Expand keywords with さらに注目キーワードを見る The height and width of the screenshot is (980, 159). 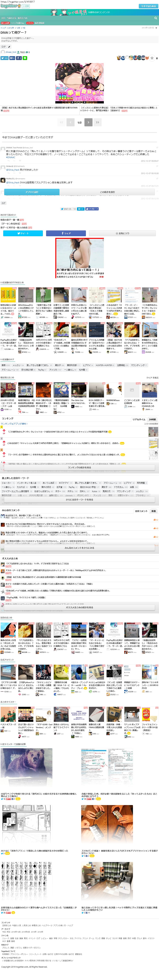pos(79,499)
